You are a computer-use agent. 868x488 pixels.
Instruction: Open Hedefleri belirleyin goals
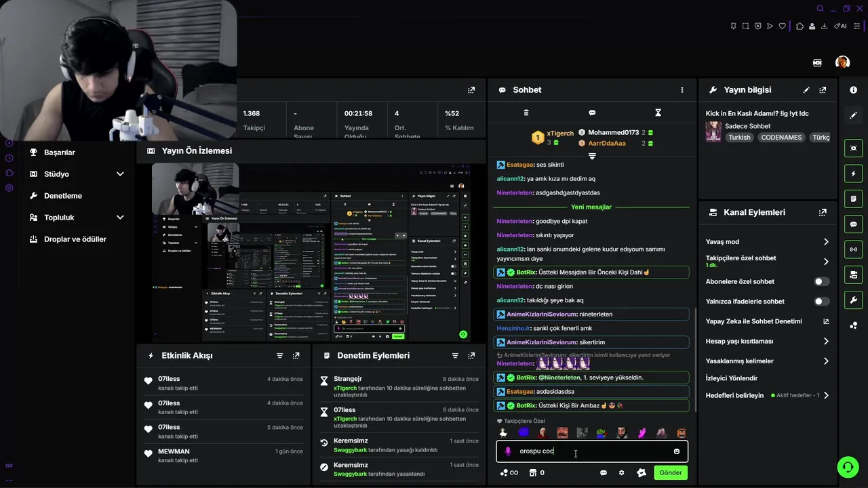(768, 395)
